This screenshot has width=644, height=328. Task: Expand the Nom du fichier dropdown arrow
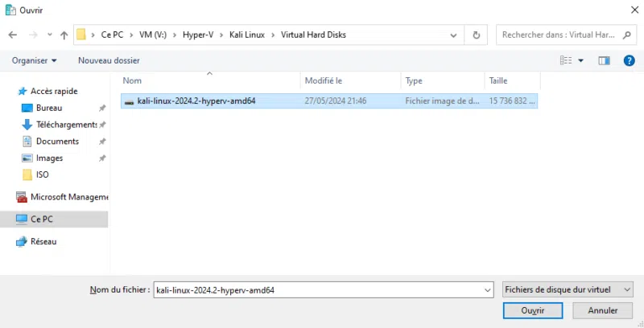[x=488, y=290]
